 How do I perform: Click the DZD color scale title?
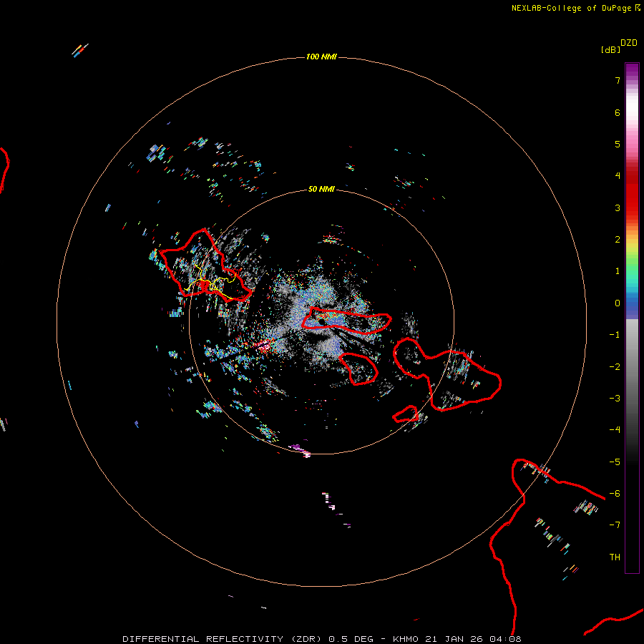click(x=628, y=43)
